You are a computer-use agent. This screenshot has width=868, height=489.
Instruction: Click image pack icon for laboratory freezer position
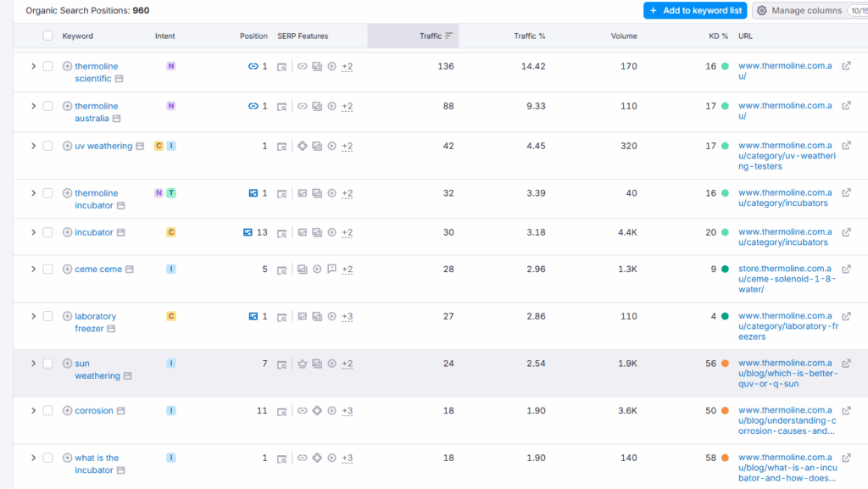click(253, 316)
